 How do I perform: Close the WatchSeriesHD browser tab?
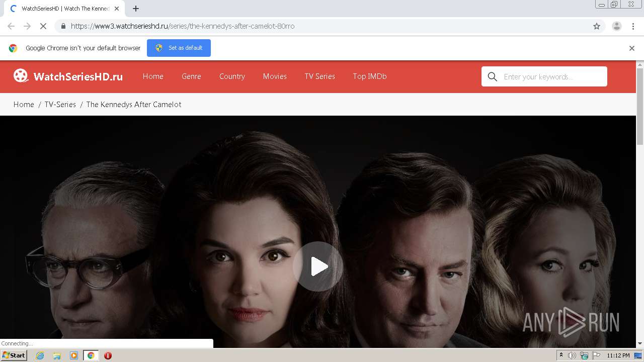pos(116,9)
